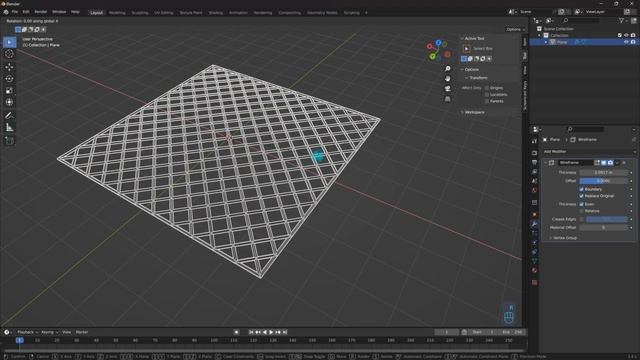Open the Add Modifier dropdown
The image size is (640, 360).
(x=589, y=151)
